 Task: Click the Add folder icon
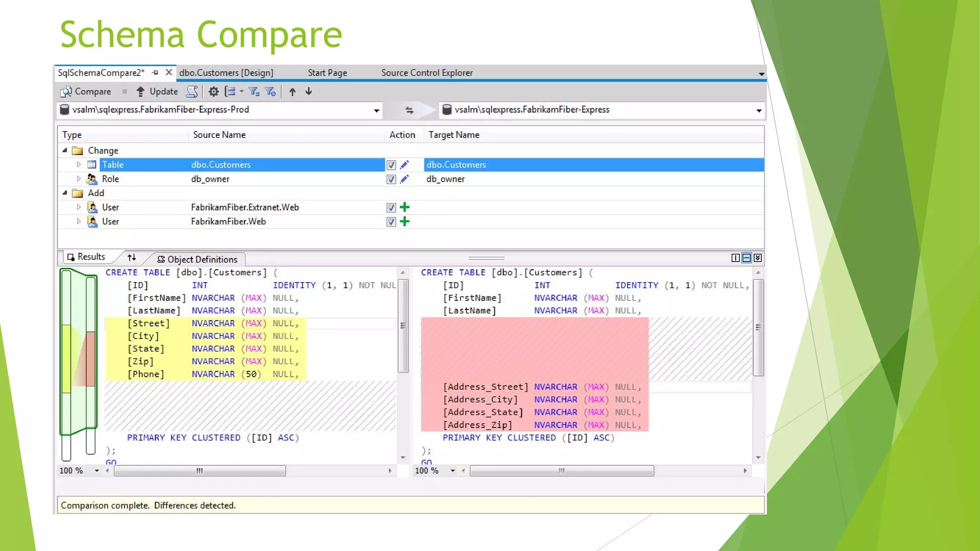click(77, 193)
